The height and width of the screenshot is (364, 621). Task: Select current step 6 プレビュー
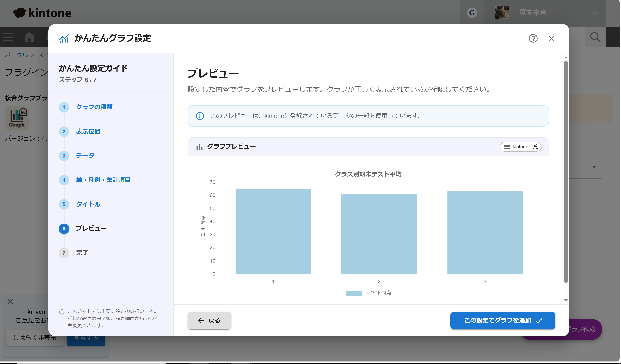(91, 228)
